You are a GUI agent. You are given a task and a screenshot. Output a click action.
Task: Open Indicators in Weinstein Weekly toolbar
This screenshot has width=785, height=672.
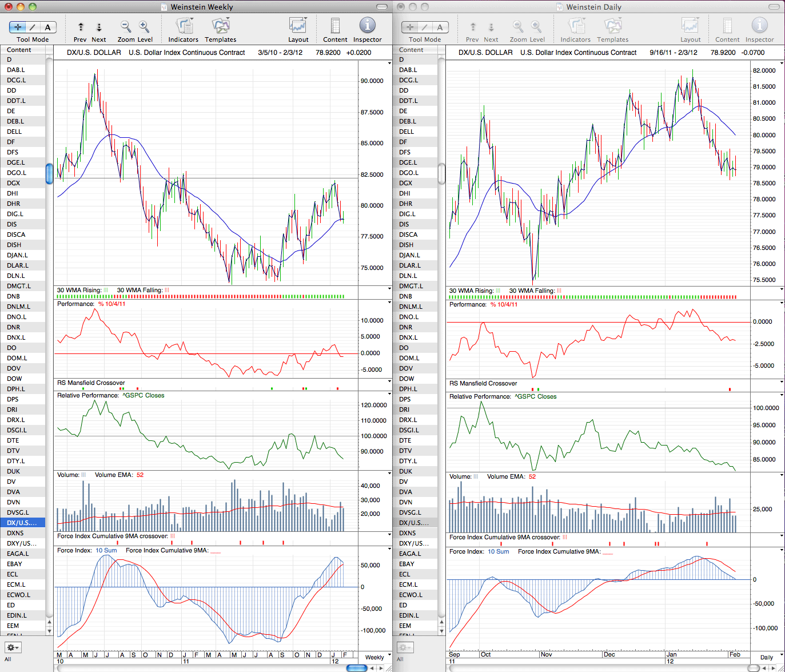[184, 30]
